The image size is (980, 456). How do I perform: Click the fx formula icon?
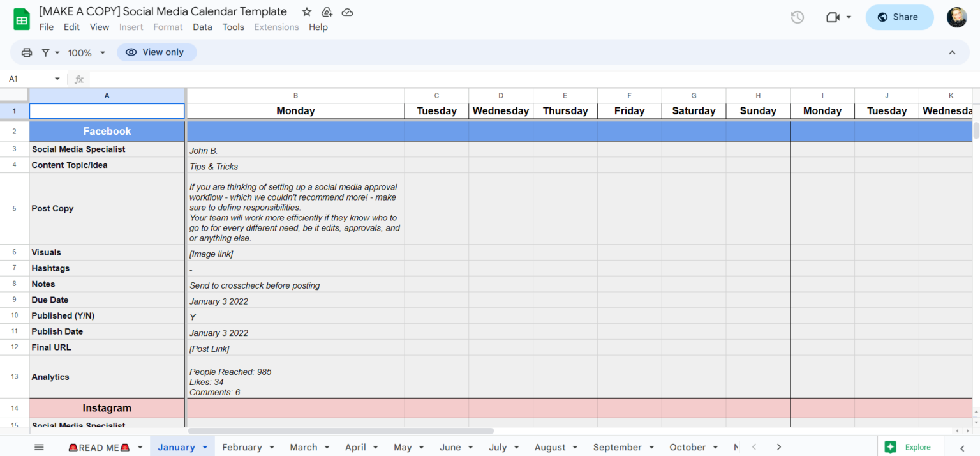coord(78,79)
